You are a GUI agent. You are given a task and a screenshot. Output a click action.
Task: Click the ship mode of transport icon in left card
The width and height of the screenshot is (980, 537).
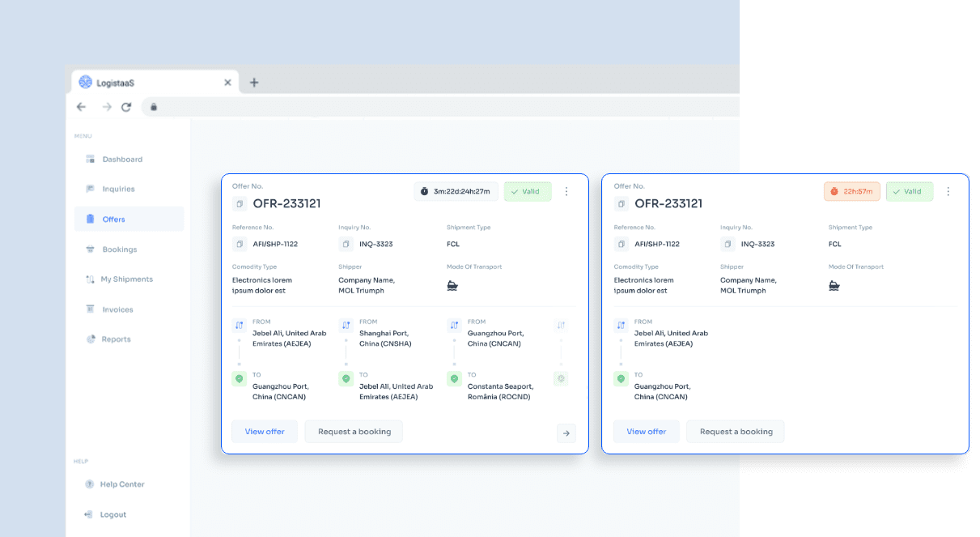click(452, 285)
